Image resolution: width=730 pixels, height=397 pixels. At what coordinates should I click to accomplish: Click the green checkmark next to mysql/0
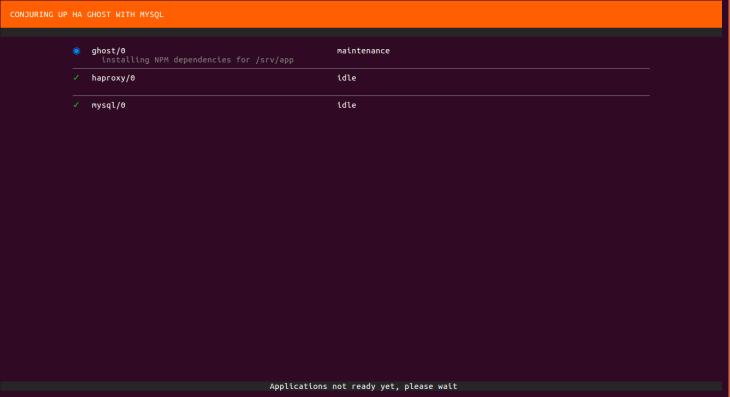[x=76, y=105]
